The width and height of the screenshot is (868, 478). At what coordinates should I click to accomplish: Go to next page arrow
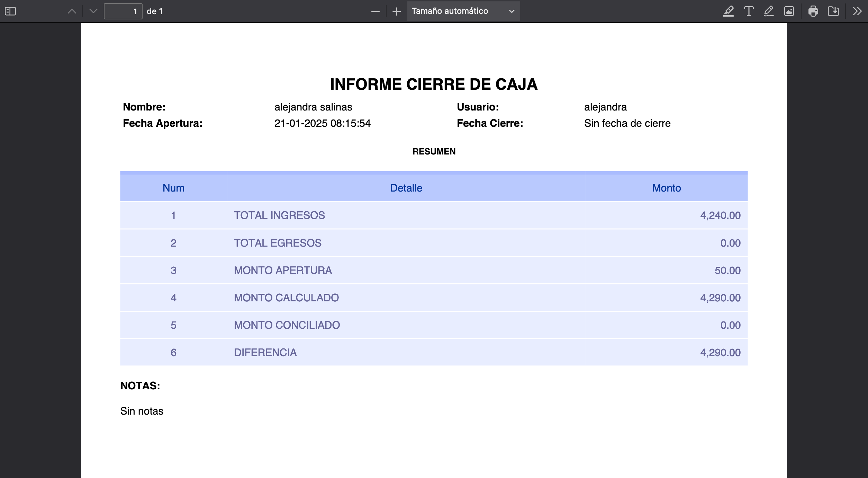click(93, 11)
